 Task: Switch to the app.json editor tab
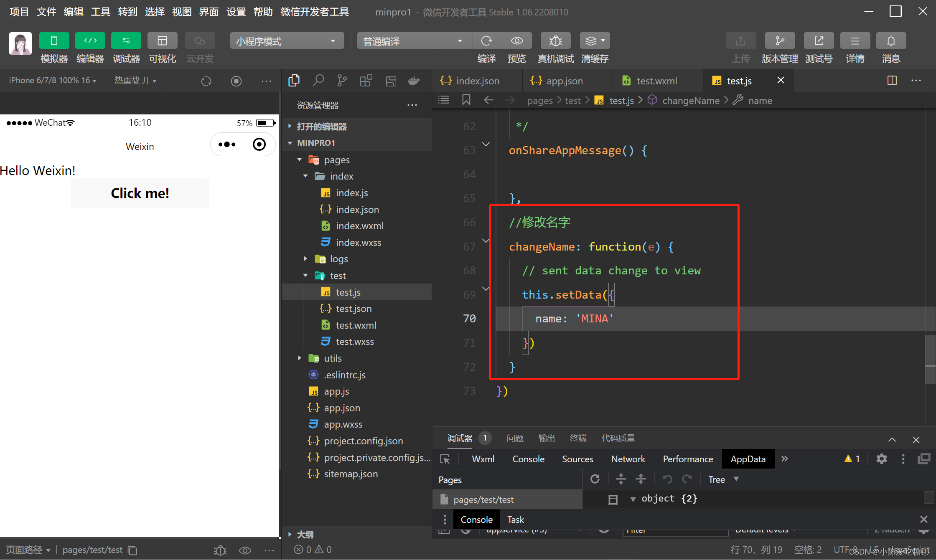564,81
